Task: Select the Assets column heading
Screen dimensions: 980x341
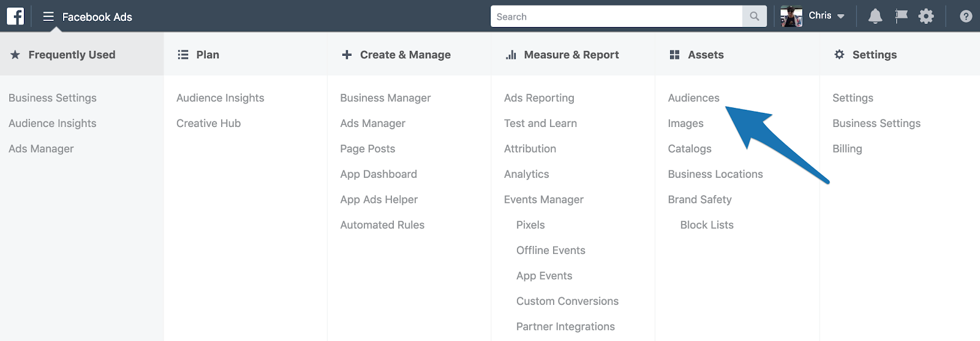Action: [x=706, y=55]
